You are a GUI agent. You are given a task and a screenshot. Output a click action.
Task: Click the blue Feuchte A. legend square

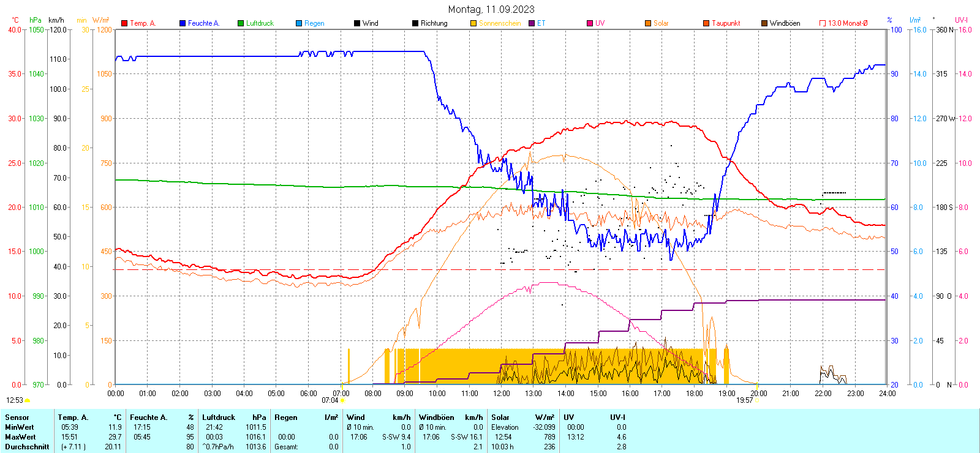(183, 23)
